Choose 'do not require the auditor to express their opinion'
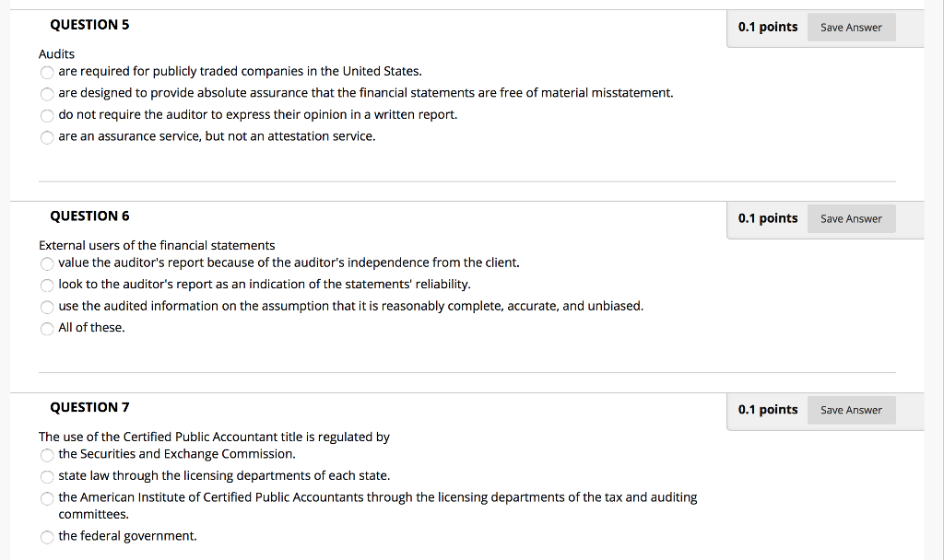Viewport: 944px width, 560px height. [x=47, y=115]
